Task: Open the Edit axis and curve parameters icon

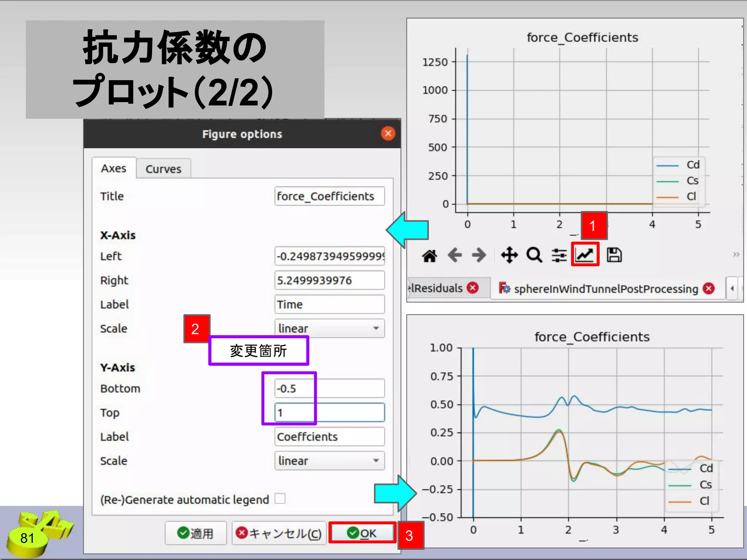Action: (x=585, y=254)
